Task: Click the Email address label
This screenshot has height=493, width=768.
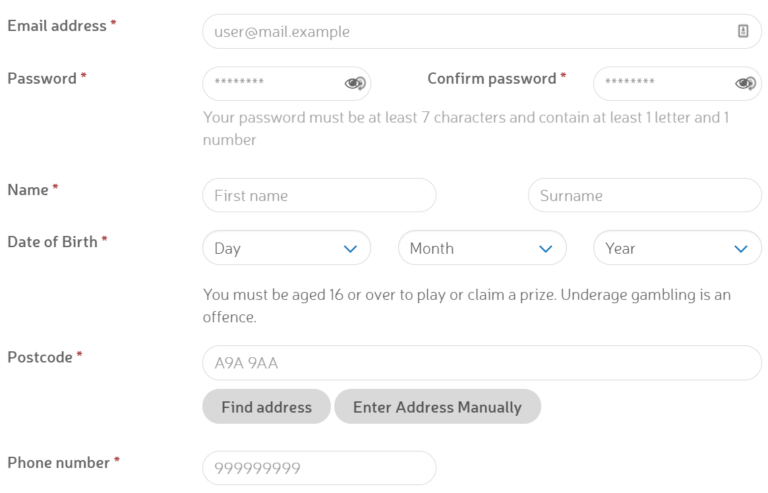Action: [x=57, y=25]
